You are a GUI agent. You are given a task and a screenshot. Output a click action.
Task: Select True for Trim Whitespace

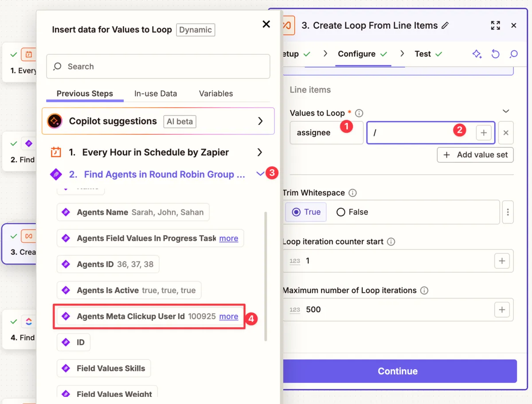point(306,212)
